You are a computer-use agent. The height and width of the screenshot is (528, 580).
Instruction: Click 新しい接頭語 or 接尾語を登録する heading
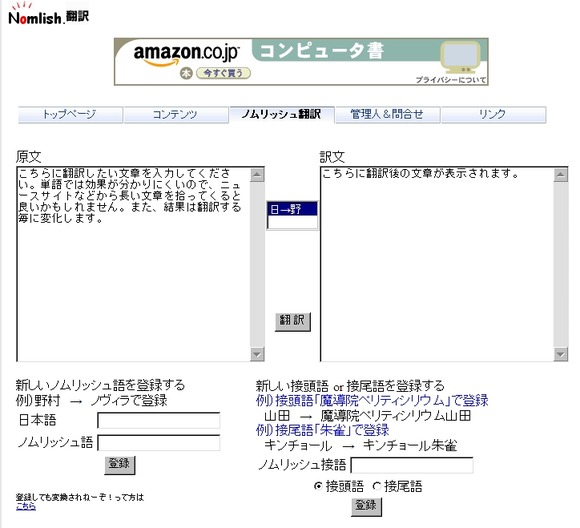click(350, 386)
